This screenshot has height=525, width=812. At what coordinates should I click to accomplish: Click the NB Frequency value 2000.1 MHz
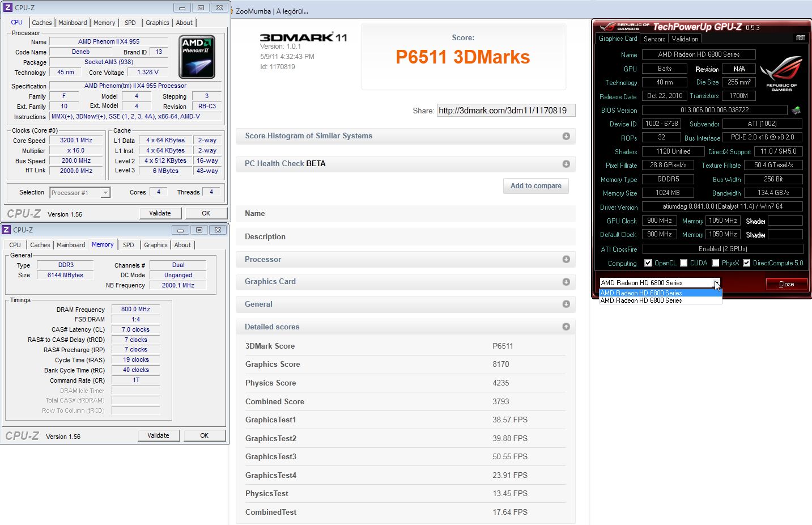(x=178, y=285)
